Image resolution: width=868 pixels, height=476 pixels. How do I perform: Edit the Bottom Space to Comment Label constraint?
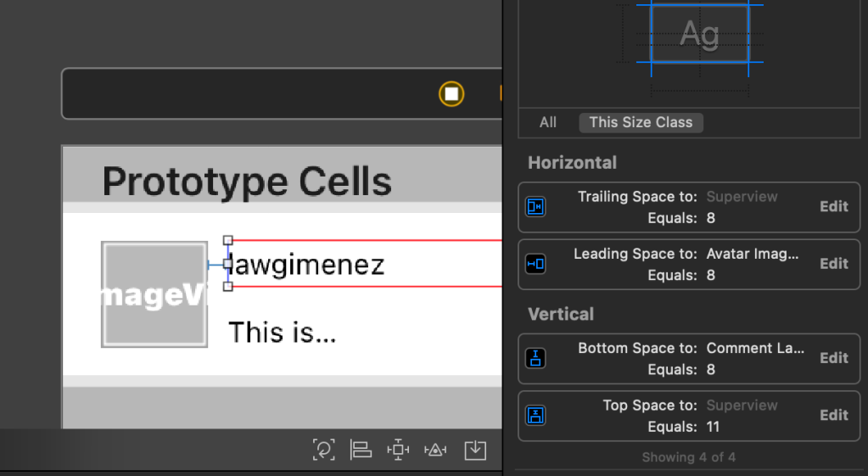click(x=833, y=358)
